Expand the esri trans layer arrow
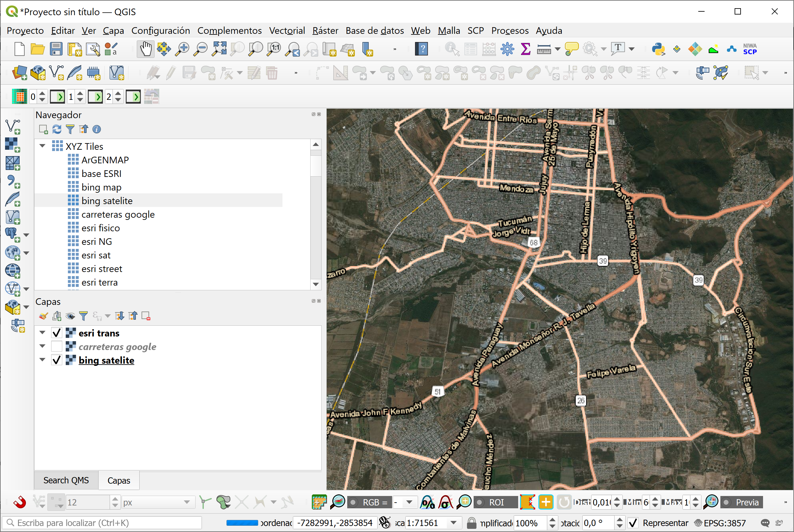 pos(42,333)
